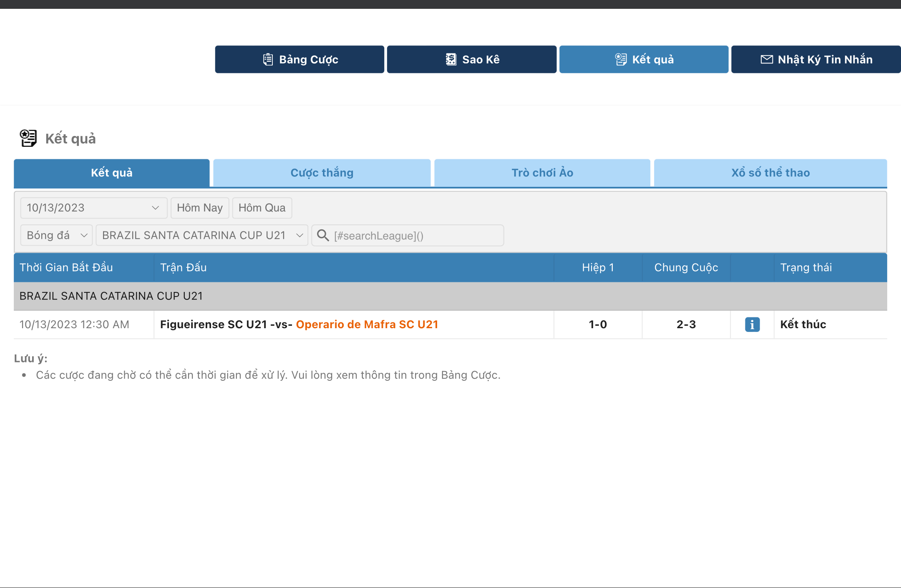Expand the Bóng đá sport dropdown

point(56,236)
